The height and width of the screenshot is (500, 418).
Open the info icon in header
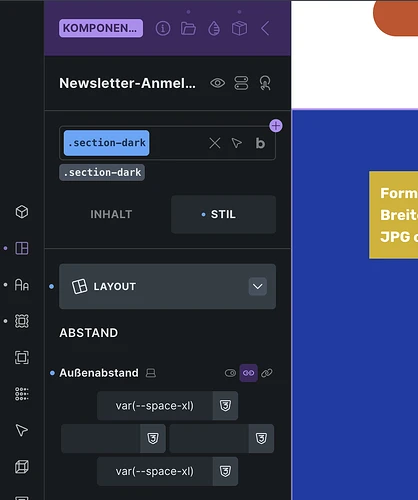(163, 29)
